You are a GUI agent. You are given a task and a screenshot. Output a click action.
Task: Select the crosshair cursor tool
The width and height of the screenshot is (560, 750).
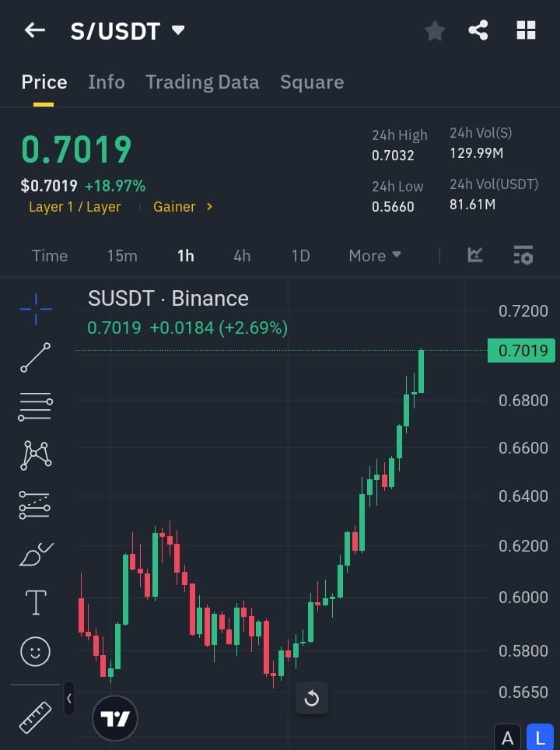click(36, 309)
